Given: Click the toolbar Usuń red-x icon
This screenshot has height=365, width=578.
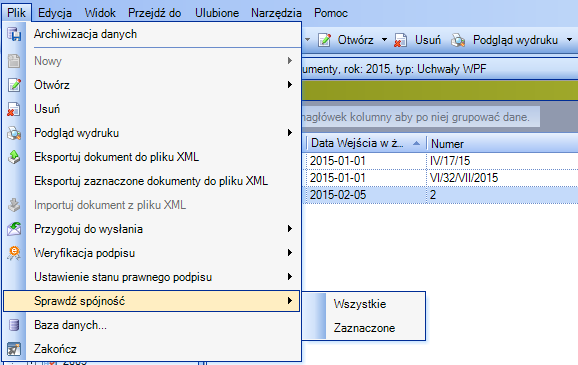Looking at the screenshot, I should [400, 40].
